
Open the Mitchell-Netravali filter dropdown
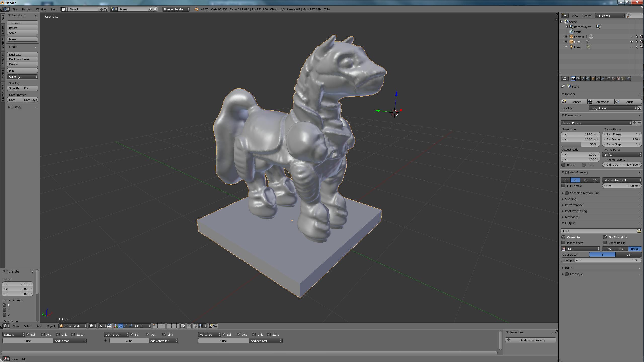[622, 180]
